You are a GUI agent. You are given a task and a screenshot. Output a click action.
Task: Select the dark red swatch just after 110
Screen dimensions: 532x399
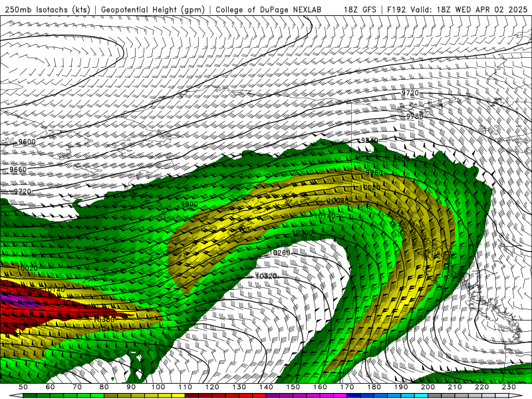pos(192,396)
